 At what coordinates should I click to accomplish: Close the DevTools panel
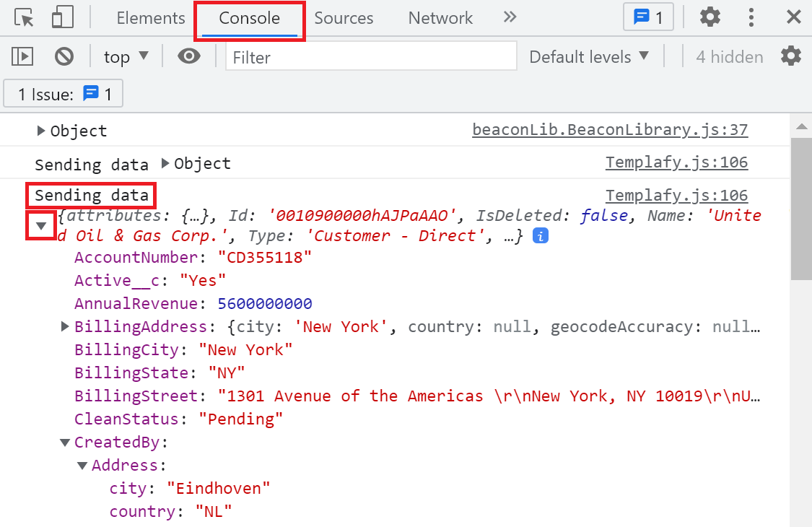pos(793,17)
